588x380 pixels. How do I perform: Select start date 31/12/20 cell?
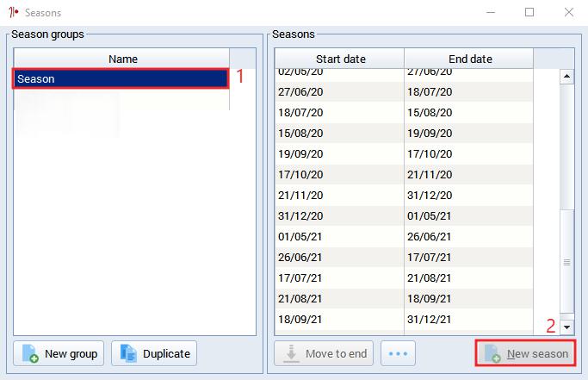pos(339,216)
